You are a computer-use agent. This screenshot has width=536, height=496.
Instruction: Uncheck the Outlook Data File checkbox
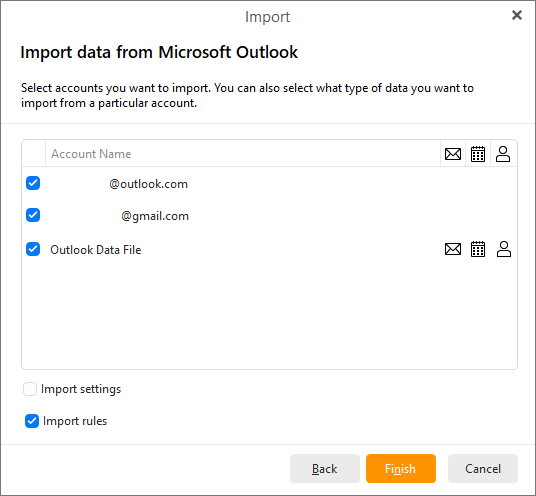(x=33, y=249)
